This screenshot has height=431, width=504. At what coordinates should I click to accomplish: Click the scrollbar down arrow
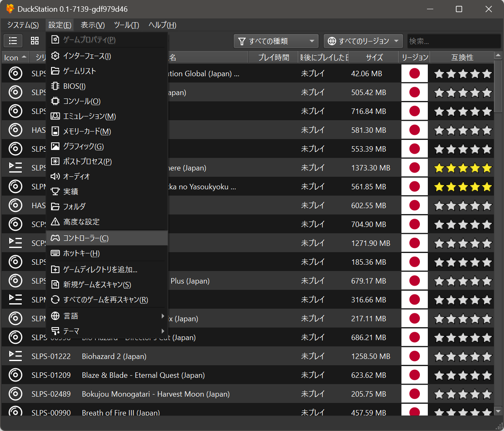[x=498, y=411]
